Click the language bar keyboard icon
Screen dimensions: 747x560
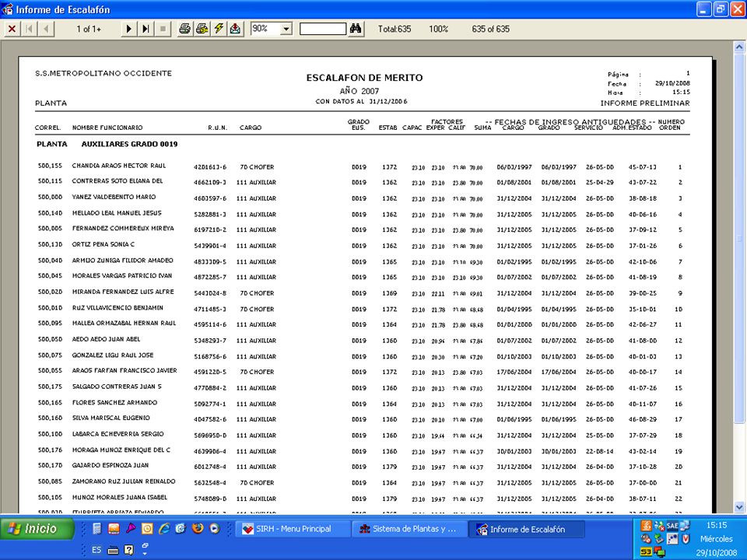[113, 551]
